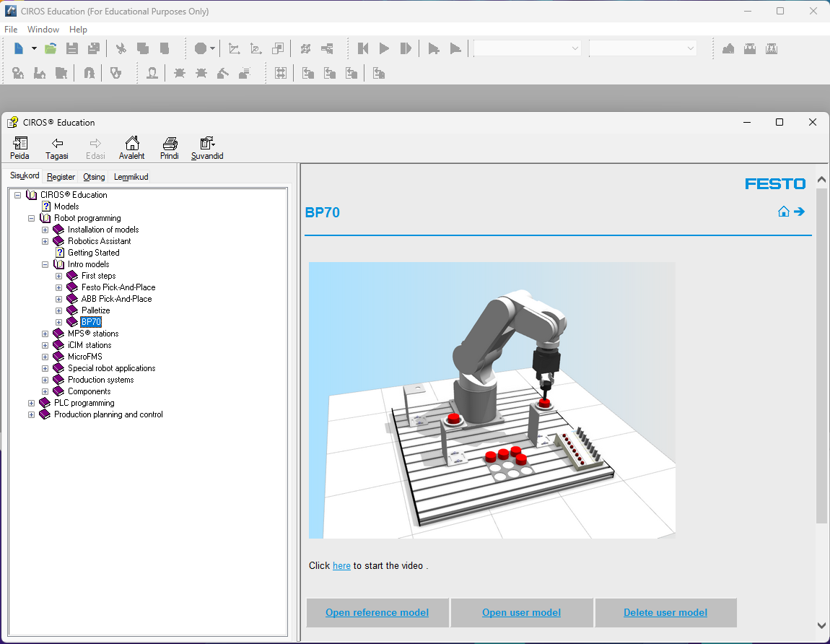The height and width of the screenshot is (644, 830).
Task: Click the green Open folder icon
Action: [51, 48]
